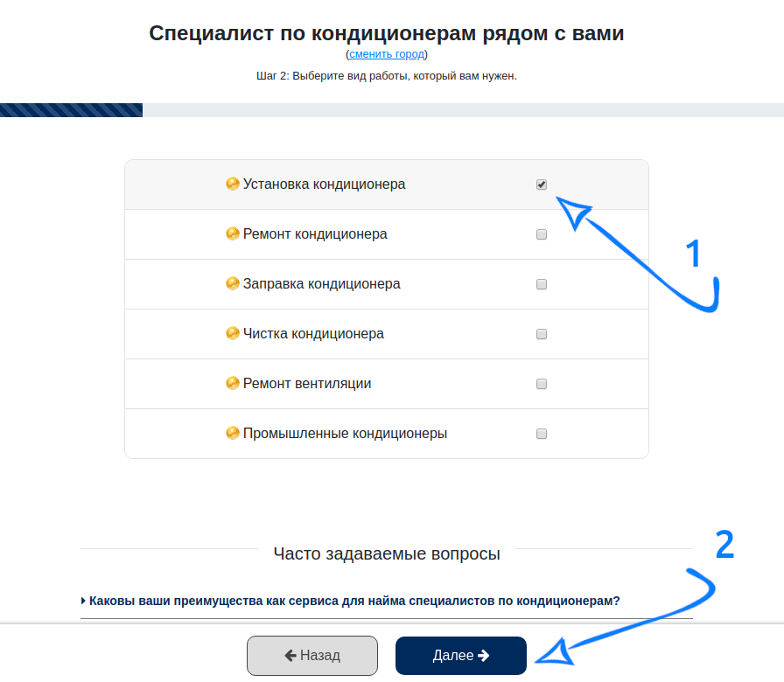Continue with the Далее button
784x682 pixels.
coord(461,656)
